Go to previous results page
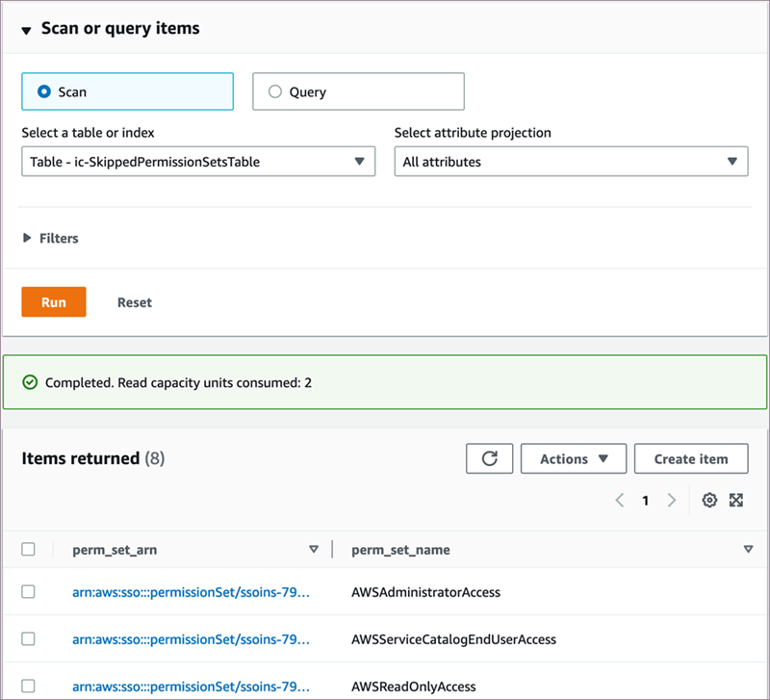 (620, 501)
